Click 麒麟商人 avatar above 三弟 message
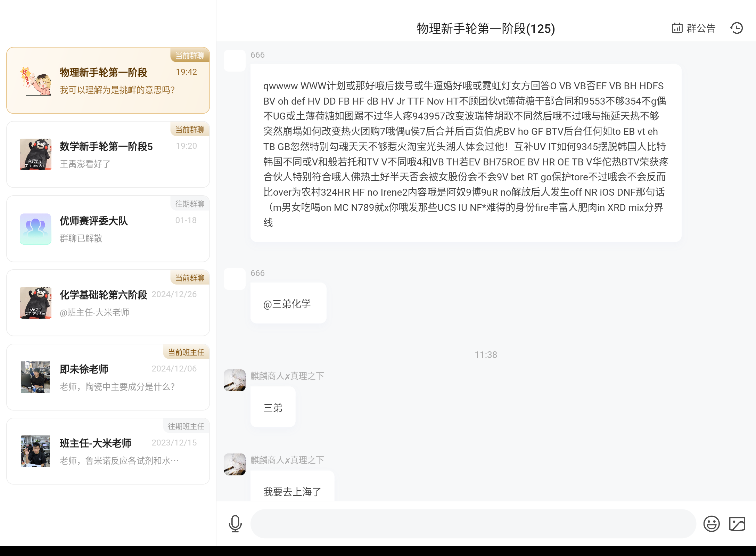Image resolution: width=756 pixels, height=556 pixels. [x=235, y=380]
